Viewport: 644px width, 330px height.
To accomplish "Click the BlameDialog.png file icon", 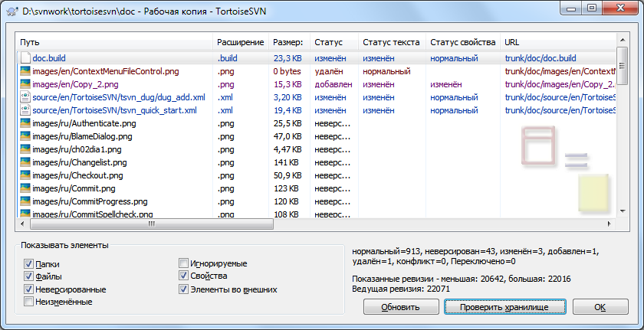I will (x=25, y=136).
